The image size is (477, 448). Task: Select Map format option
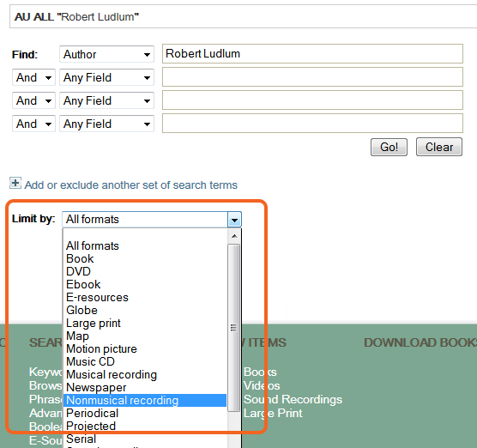145,336
